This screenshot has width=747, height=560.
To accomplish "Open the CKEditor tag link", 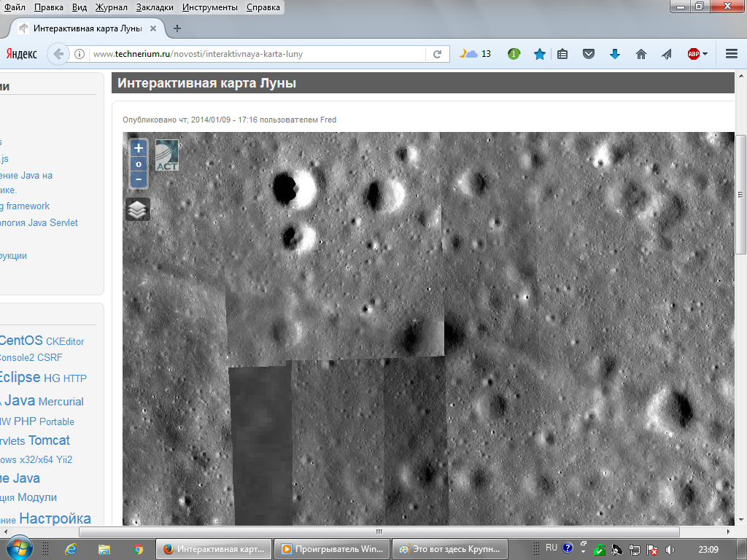I will point(65,341).
